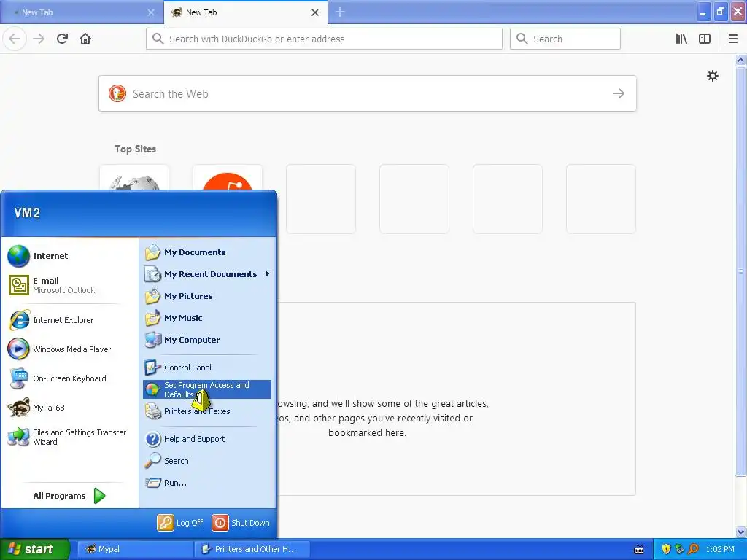This screenshot has width=747, height=560.
Task: Open Printers and Faxes
Action: [x=207, y=411]
